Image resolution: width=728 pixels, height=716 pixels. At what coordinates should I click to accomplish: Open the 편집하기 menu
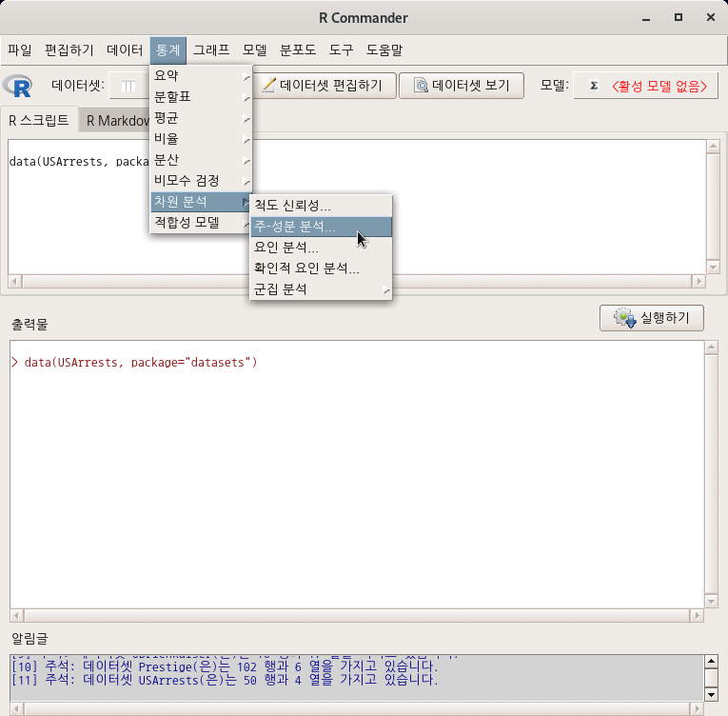click(69, 50)
